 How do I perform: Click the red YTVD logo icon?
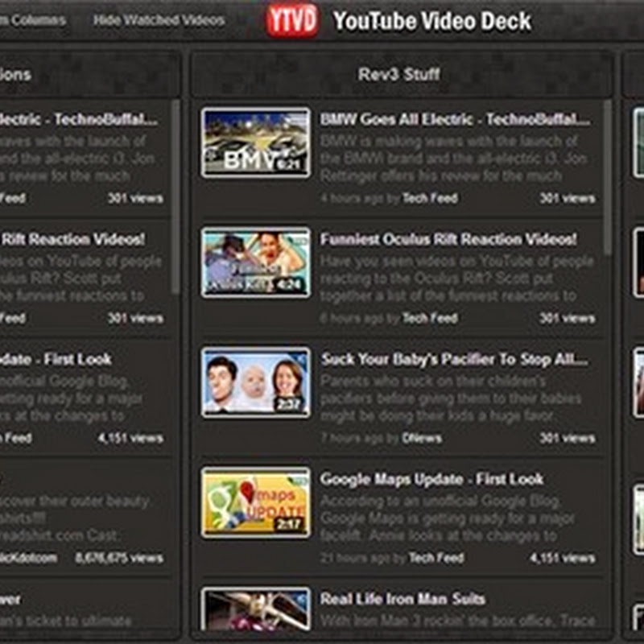click(292, 20)
